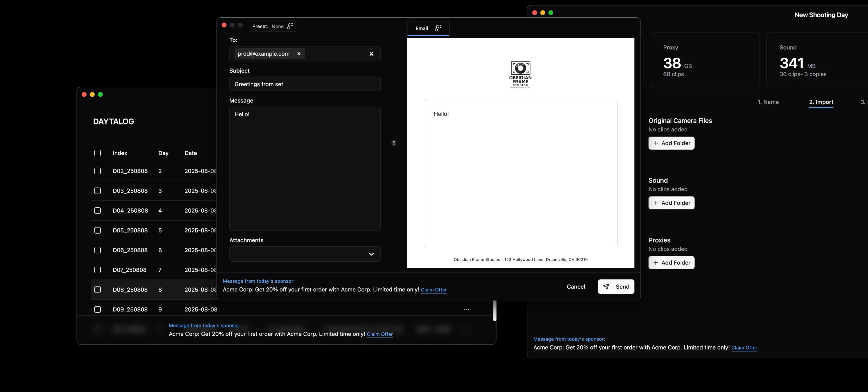Toggle the select-all checkbox in the header row

97,153
